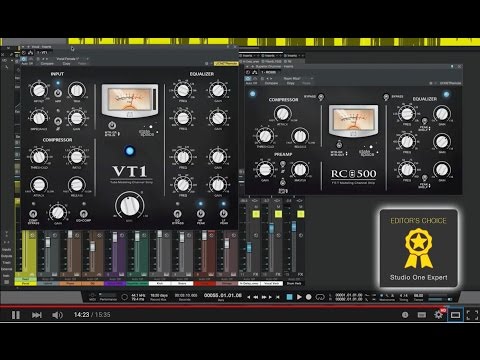Toggle the loop button in transport bar
480x360 pixels.
click(x=320, y=297)
